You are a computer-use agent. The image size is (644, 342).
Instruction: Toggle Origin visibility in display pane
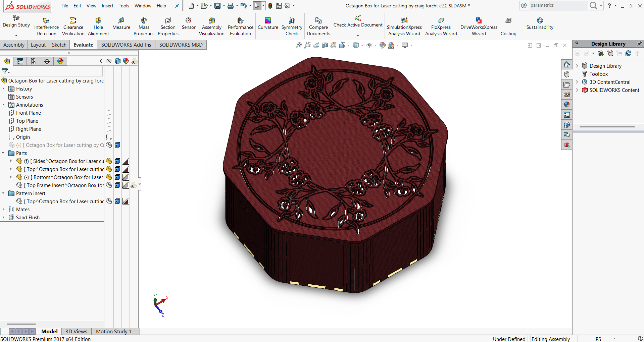109,137
